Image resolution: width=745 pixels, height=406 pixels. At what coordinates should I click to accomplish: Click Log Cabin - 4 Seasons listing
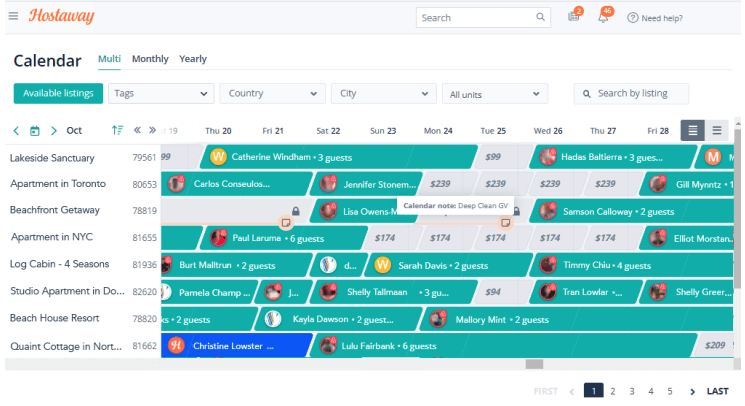click(x=59, y=264)
